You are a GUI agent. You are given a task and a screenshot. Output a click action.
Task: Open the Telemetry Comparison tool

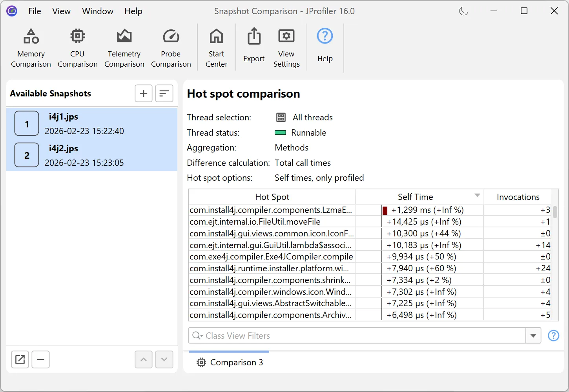point(124,47)
